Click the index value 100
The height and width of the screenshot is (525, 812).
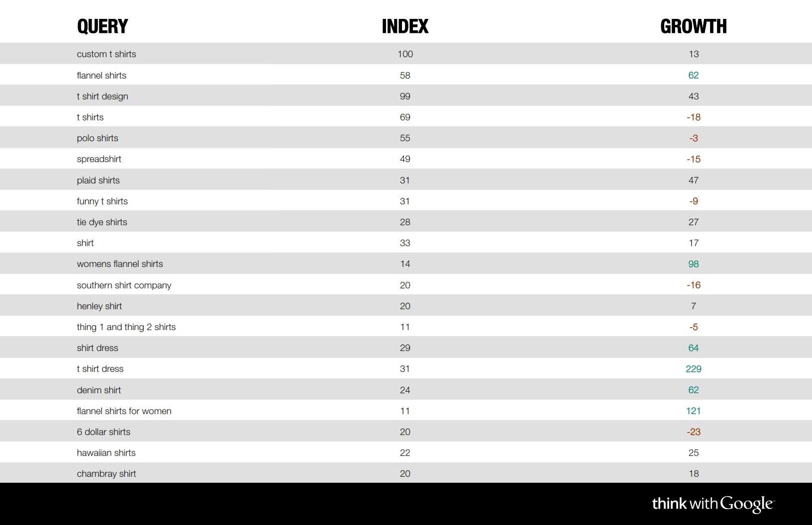[x=405, y=54]
